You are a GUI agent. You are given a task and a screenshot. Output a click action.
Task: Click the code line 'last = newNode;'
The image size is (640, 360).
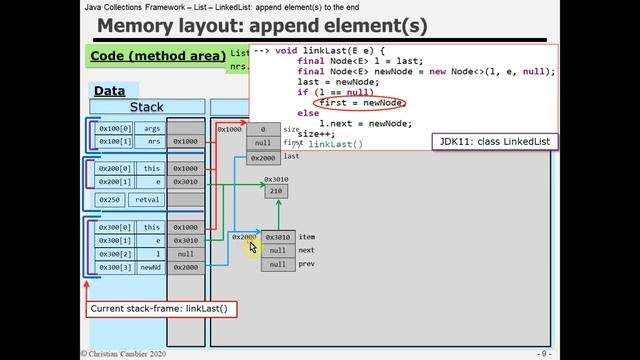tap(338, 82)
